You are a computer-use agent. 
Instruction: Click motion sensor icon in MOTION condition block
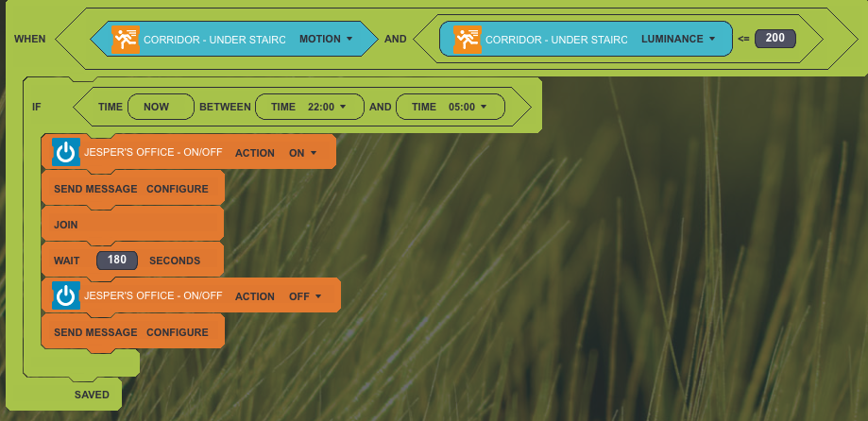click(x=125, y=40)
